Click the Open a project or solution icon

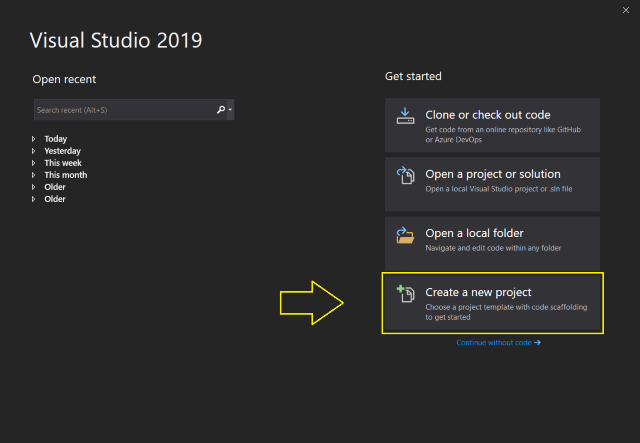coord(405,175)
